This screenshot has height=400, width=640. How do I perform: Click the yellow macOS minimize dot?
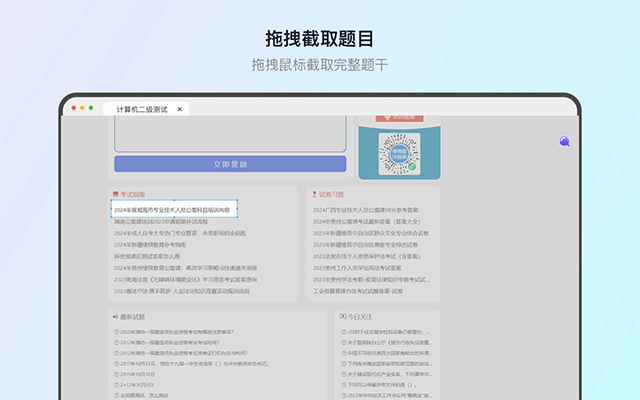point(82,108)
